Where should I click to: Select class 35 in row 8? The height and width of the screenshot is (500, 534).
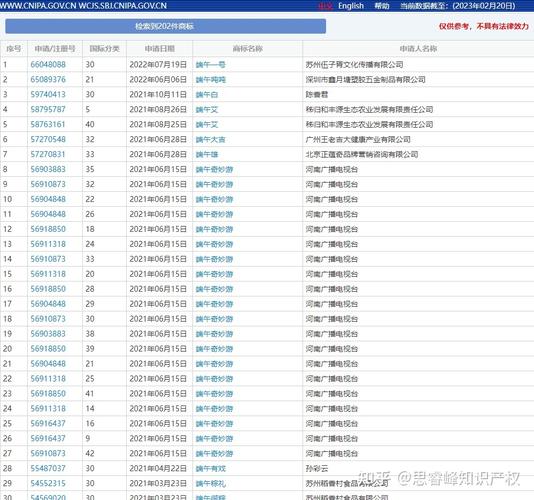(90, 169)
